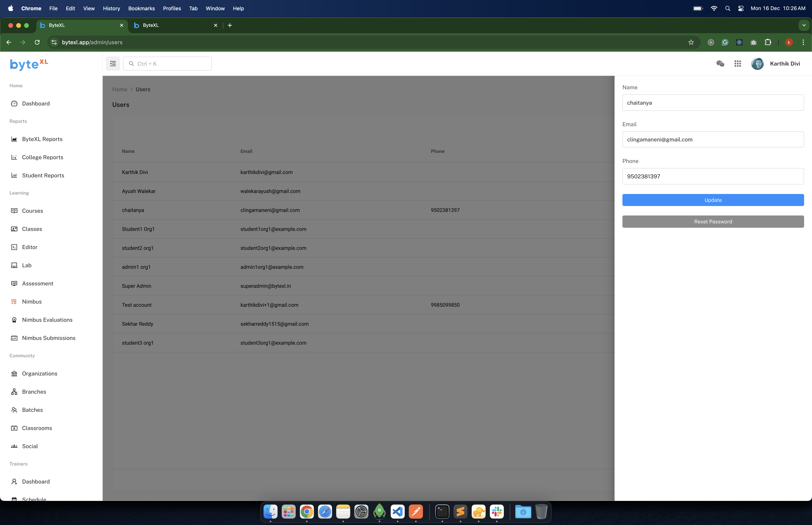Navigate to Branches in sidebar

34,392
